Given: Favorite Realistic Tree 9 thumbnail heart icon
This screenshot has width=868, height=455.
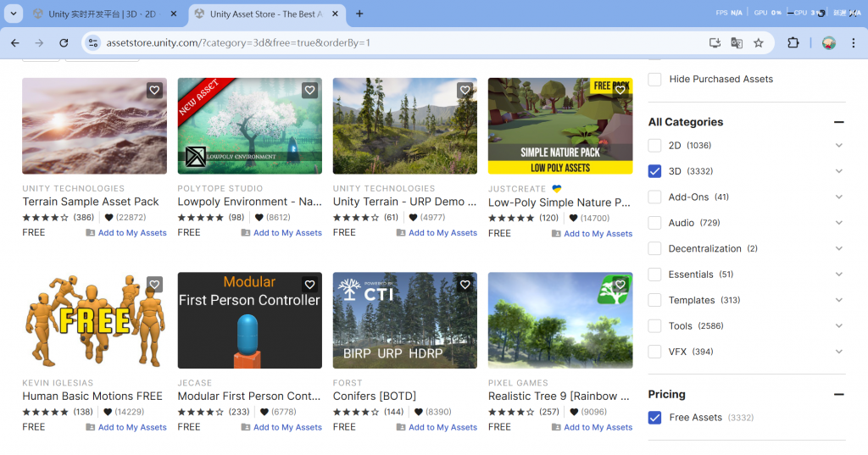Looking at the screenshot, I should [620, 285].
